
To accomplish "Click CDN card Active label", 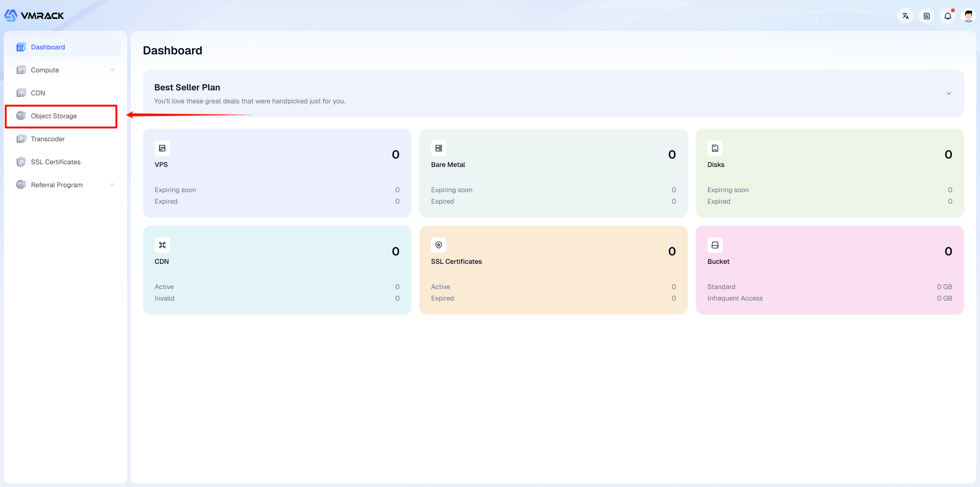I will coord(164,287).
